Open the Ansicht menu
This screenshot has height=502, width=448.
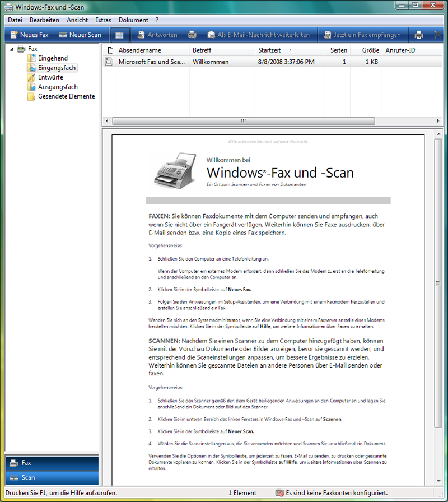77,20
